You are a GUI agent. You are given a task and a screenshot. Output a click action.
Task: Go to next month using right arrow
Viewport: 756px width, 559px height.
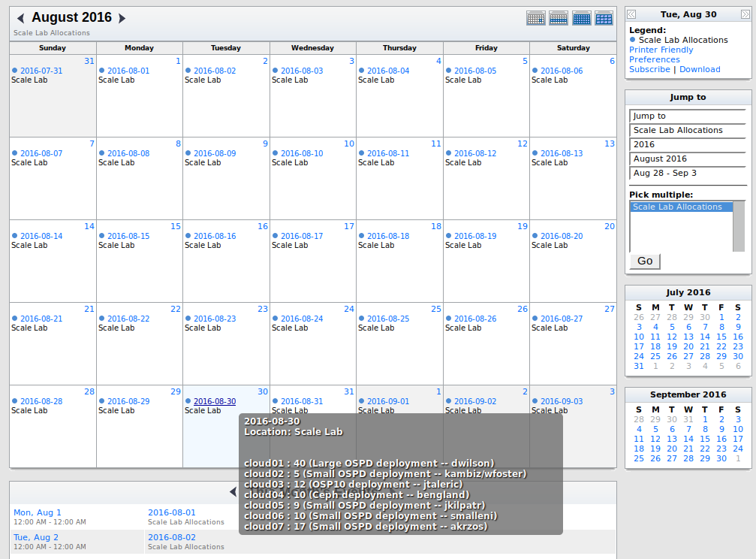tap(122, 18)
